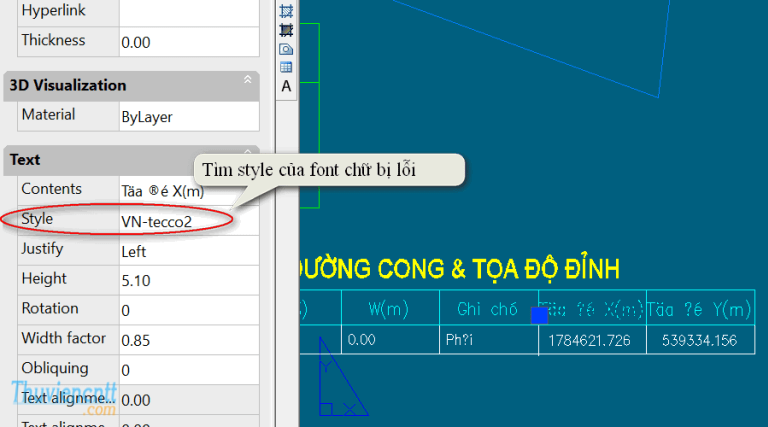Edit the Height value 5.10
This screenshot has width=768, height=427.
pos(189,281)
